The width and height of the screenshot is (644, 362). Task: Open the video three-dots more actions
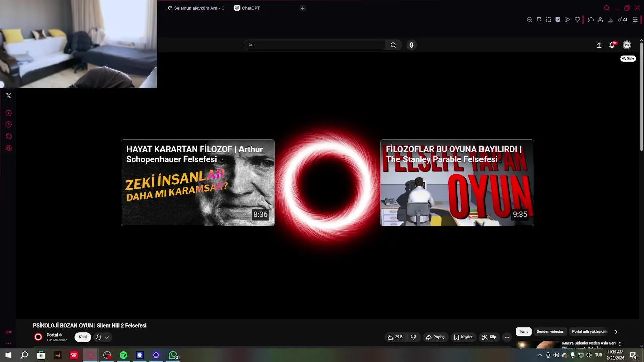tap(507, 337)
